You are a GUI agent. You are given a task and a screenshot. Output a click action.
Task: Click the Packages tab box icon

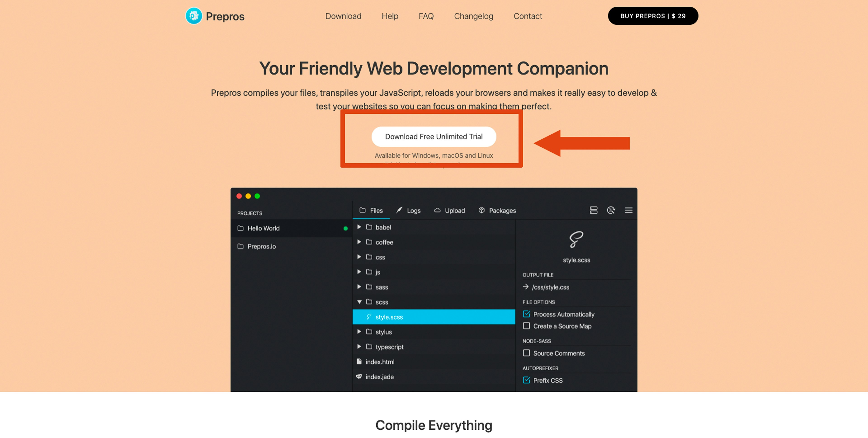click(481, 210)
